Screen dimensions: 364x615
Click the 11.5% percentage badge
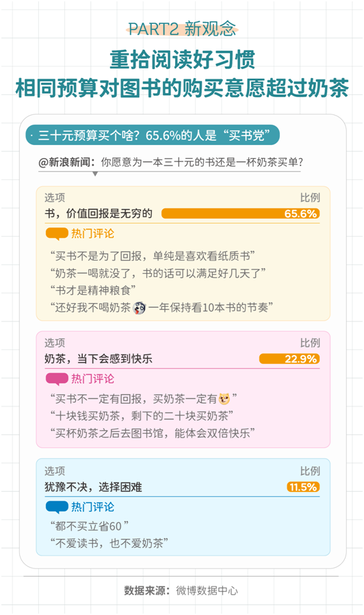tap(303, 487)
